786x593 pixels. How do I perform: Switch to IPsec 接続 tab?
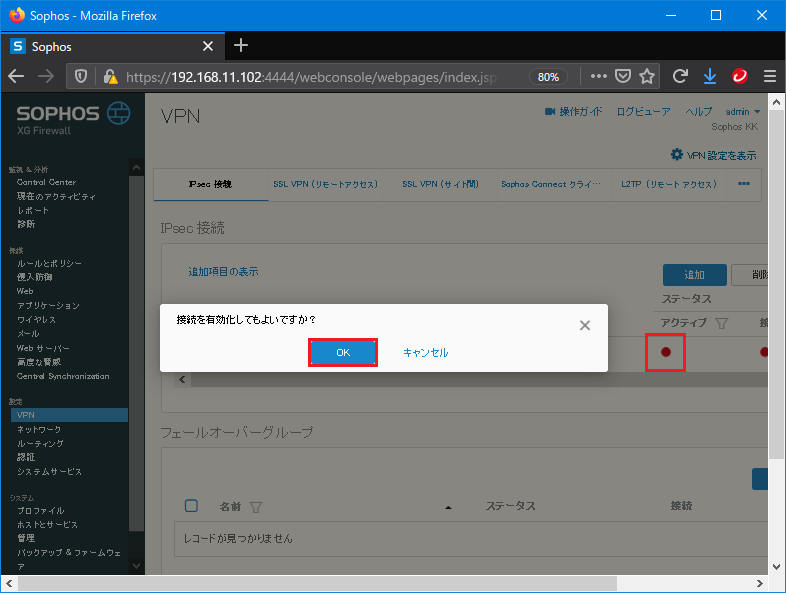click(x=211, y=184)
